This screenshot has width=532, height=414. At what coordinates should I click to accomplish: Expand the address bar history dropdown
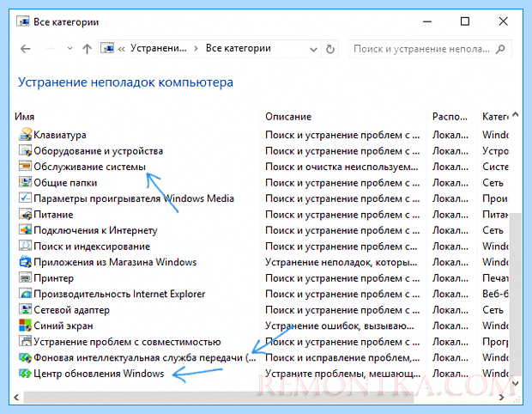pos(313,49)
